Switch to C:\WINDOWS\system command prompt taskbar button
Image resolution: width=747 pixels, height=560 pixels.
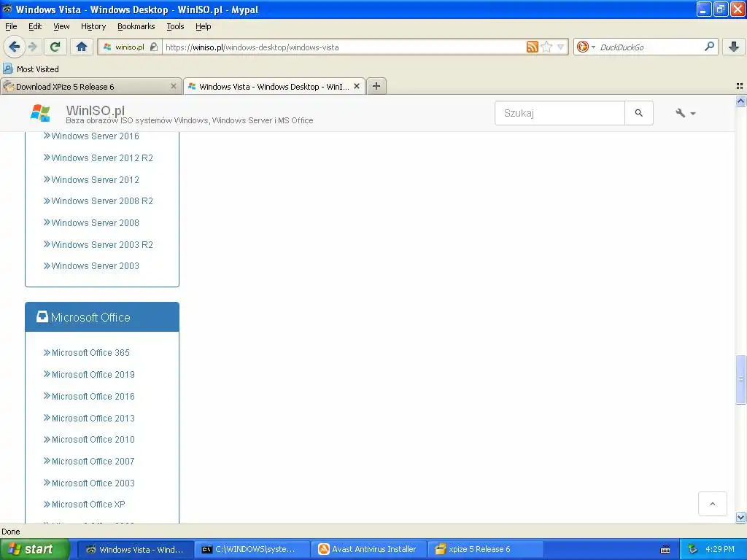click(x=252, y=549)
